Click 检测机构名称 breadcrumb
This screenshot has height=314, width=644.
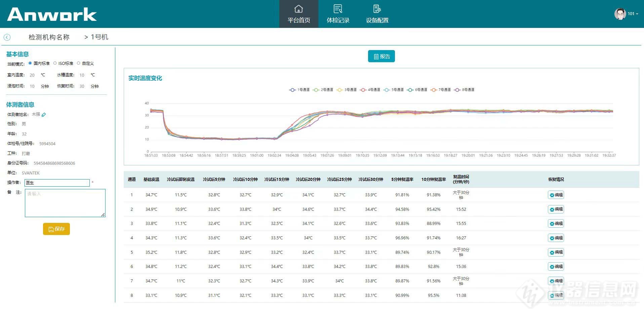49,37
